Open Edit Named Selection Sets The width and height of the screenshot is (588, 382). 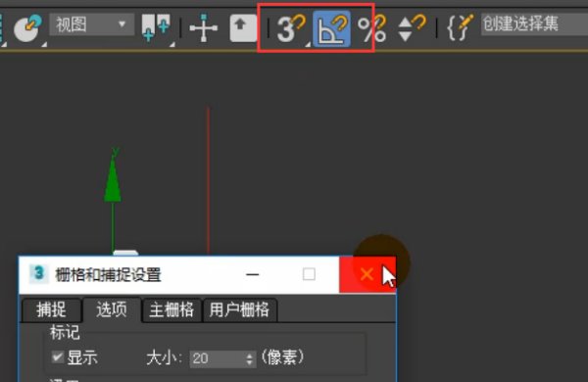(x=460, y=27)
